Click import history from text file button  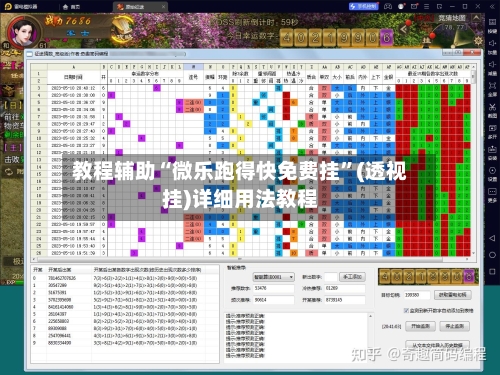[x=438, y=345]
